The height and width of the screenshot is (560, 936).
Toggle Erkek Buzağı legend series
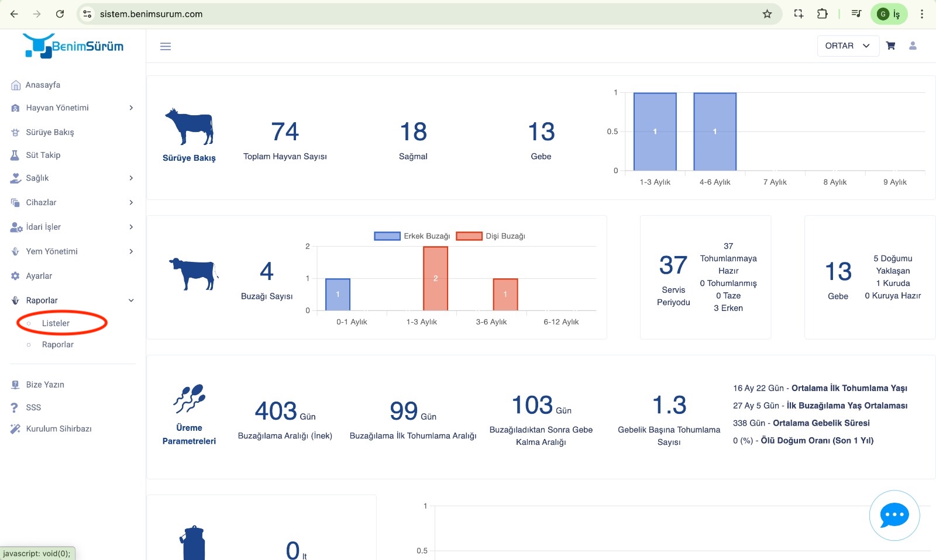click(x=412, y=236)
